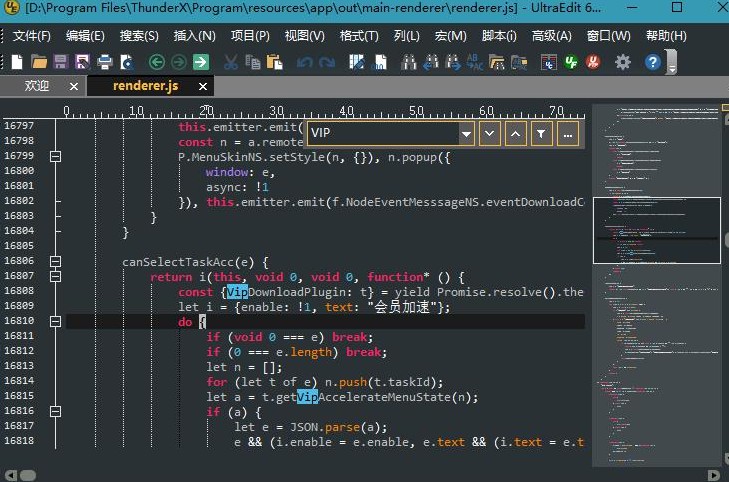
Task: Paste from clipboard toolbar icon
Action: coord(274,62)
